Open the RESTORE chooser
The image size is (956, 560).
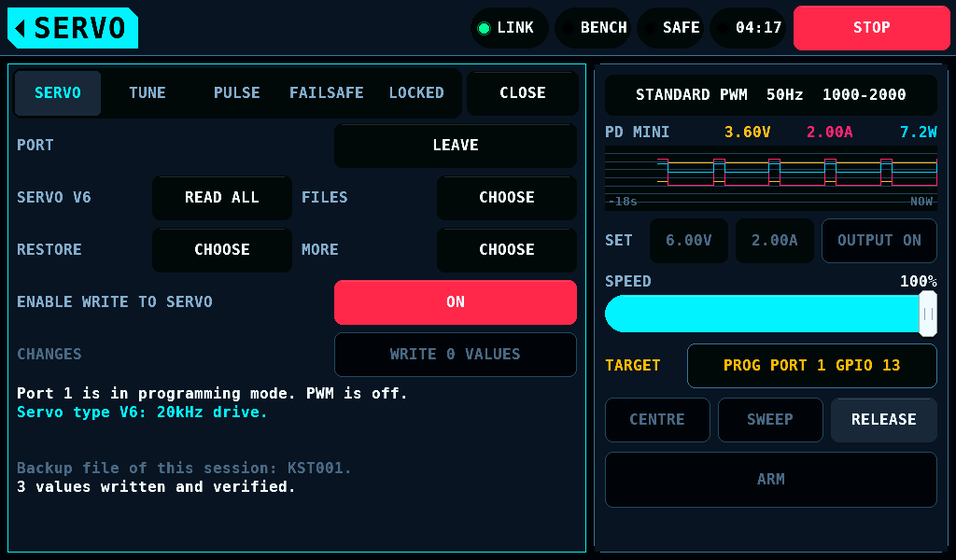click(222, 250)
